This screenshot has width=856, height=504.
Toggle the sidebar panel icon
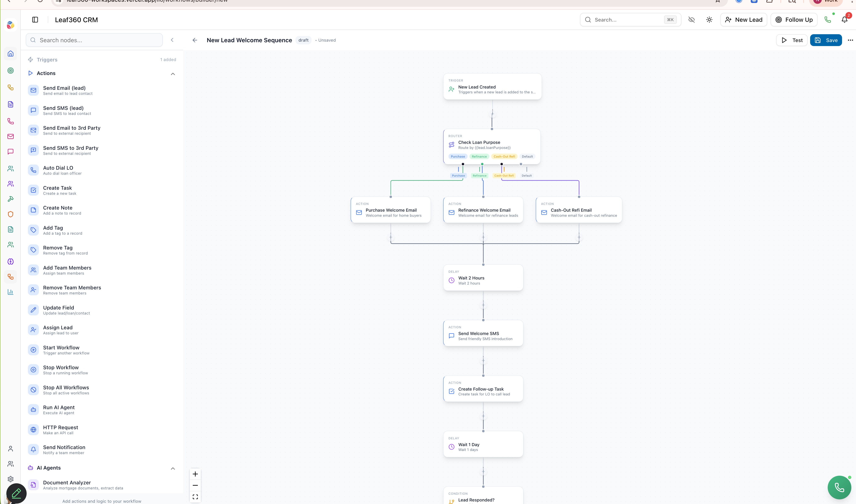35,20
